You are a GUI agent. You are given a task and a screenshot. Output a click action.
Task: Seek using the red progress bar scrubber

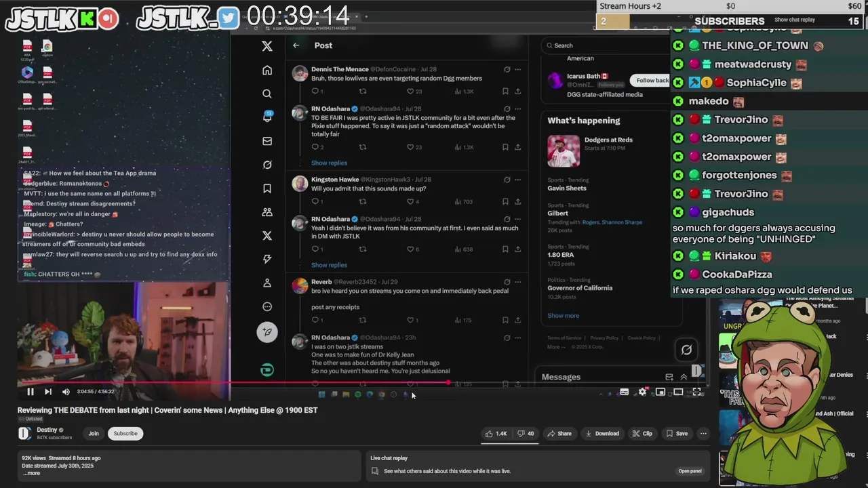(448, 382)
